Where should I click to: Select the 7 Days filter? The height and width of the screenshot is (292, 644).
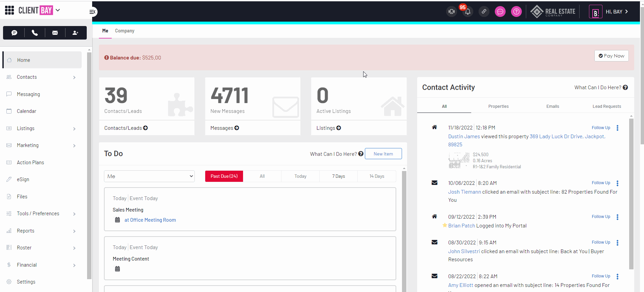point(339,176)
